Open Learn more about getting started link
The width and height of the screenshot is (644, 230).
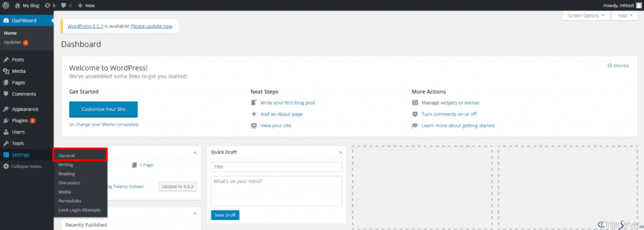458,126
